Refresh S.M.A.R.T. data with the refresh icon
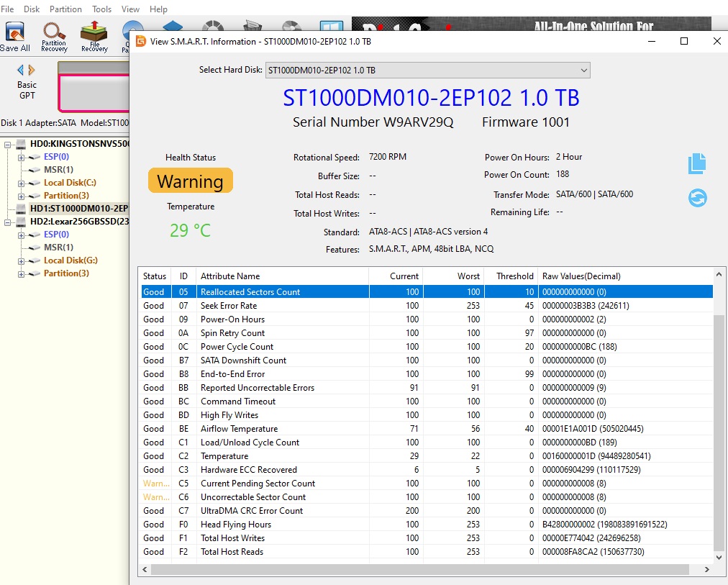This screenshot has width=728, height=585. 697,198
